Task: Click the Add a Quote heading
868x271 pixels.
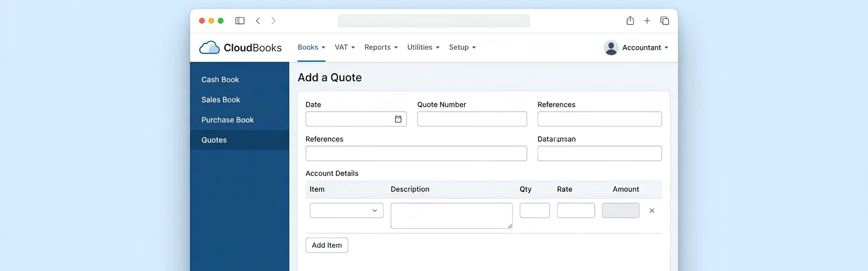Action: (x=330, y=78)
